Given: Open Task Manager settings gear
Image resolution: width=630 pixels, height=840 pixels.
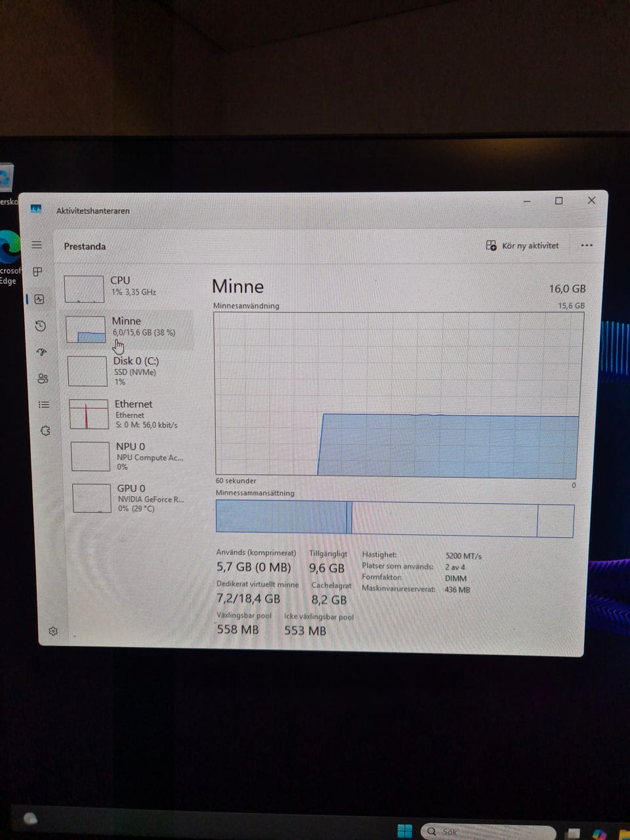Looking at the screenshot, I should pyautogui.click(x=53, y=631).
